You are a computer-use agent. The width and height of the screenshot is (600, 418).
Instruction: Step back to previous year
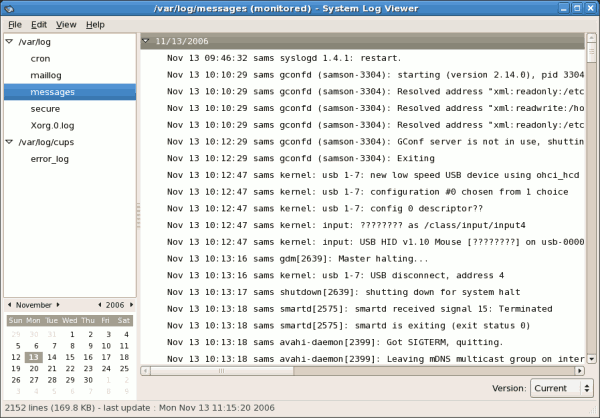(101, 304)
